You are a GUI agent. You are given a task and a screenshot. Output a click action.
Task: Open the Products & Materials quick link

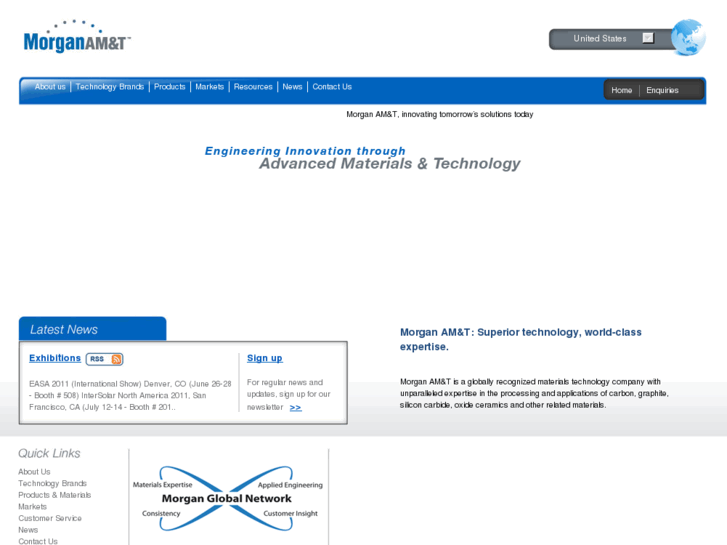pyautogui.click(x=55, y=495)
